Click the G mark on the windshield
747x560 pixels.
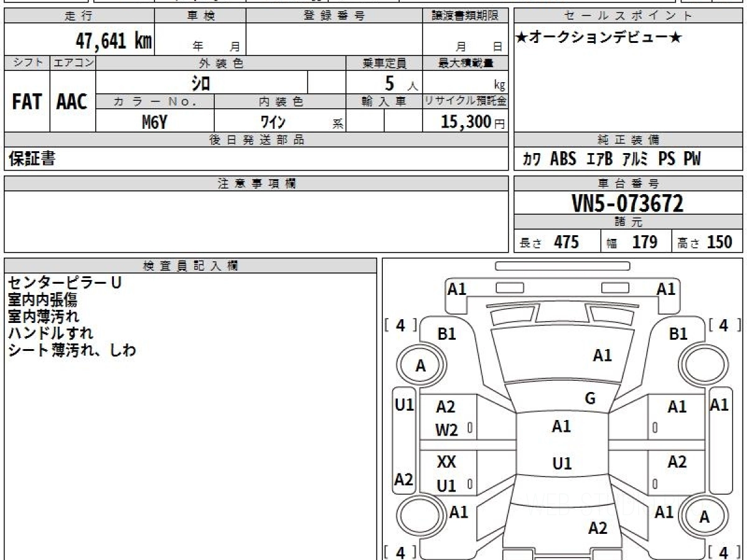590,399
